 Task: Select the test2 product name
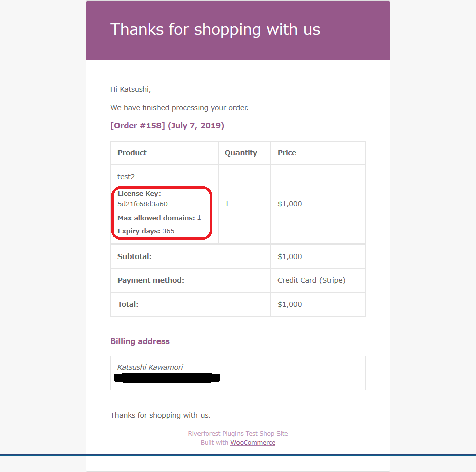pos(126,177)
